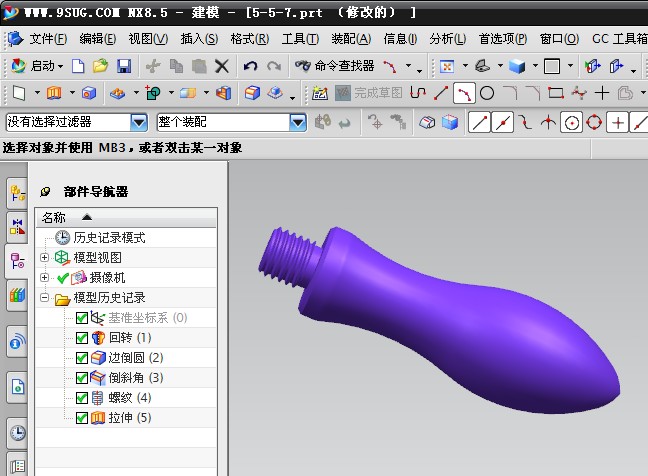Viewport: 648px width, 476px height.
Task: Open the Reuse Library books tab
Action: click(x=17, y=295)
